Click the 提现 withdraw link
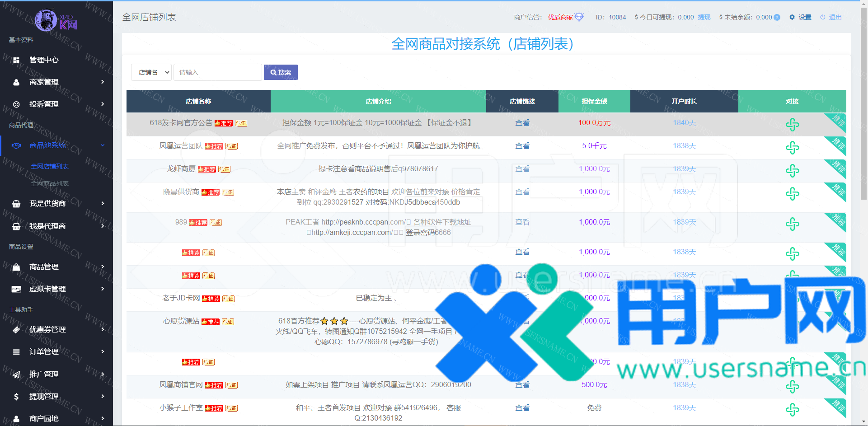 704,17
